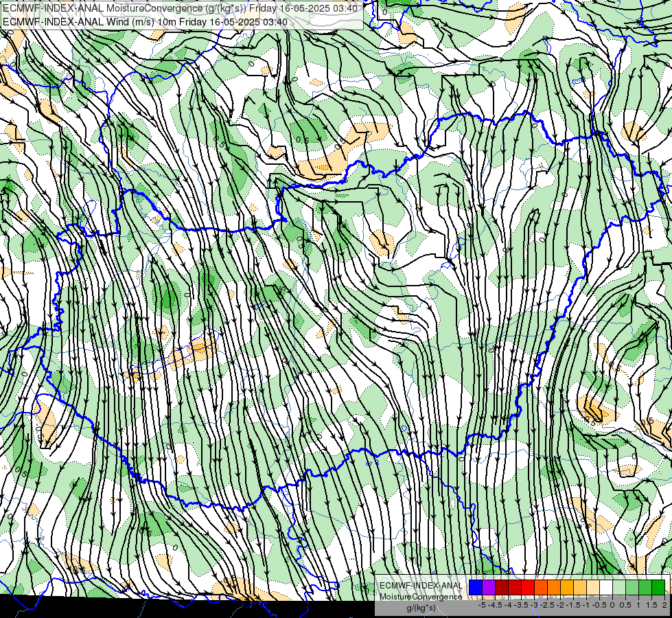The height and width of the screenshot is (618, 672).
Task: Select the MoistureConvergence title line at top
Action: (x=180, y=8)
